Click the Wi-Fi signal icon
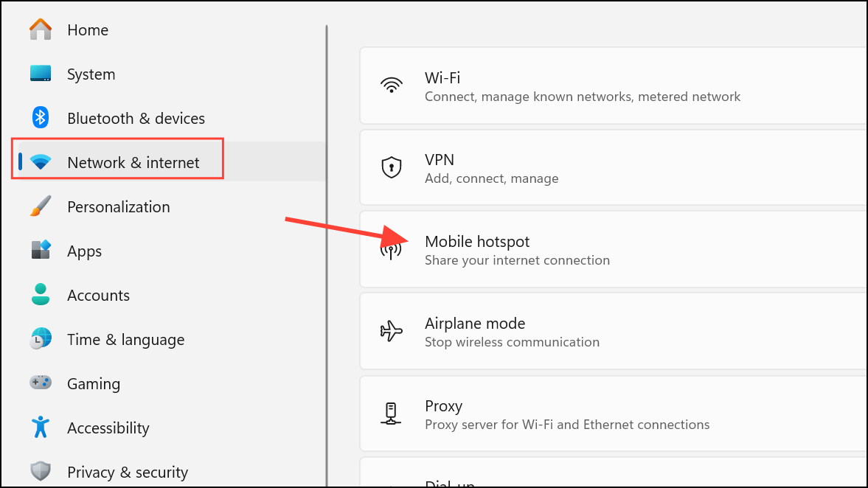Viewport: 868px width, 488px height. (x=392, y=86)
